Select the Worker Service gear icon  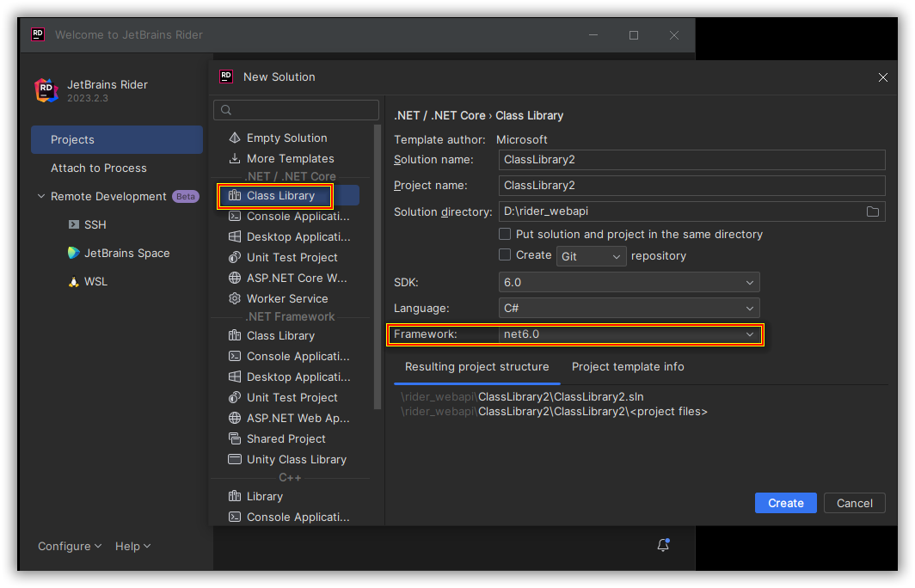pos(235,298)
